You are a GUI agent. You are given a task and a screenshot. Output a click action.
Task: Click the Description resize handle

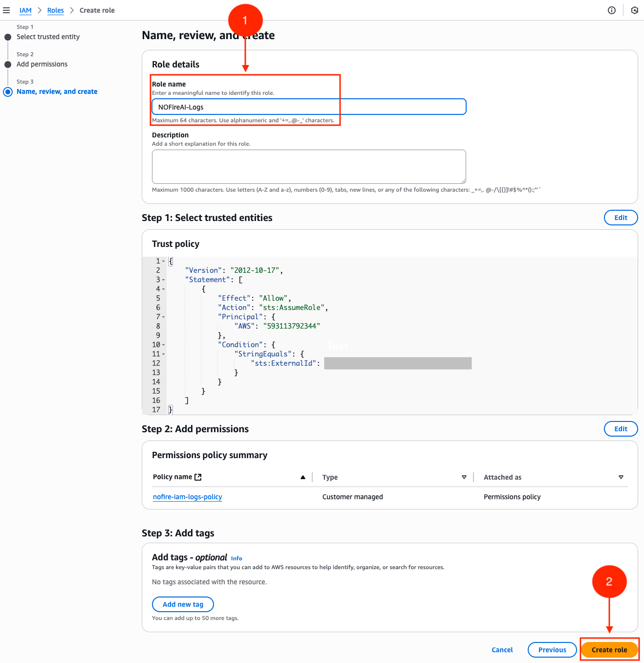463,181
